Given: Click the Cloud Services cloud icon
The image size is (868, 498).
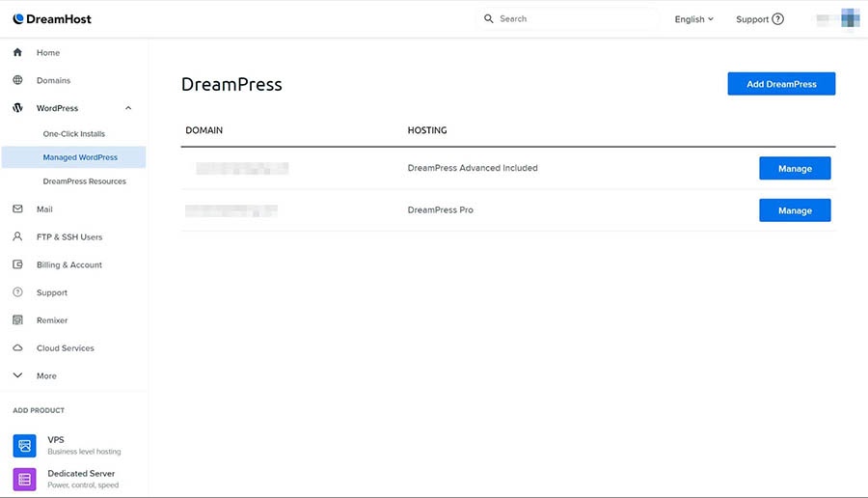Looking at the screenshot, I should click(17, 348).
